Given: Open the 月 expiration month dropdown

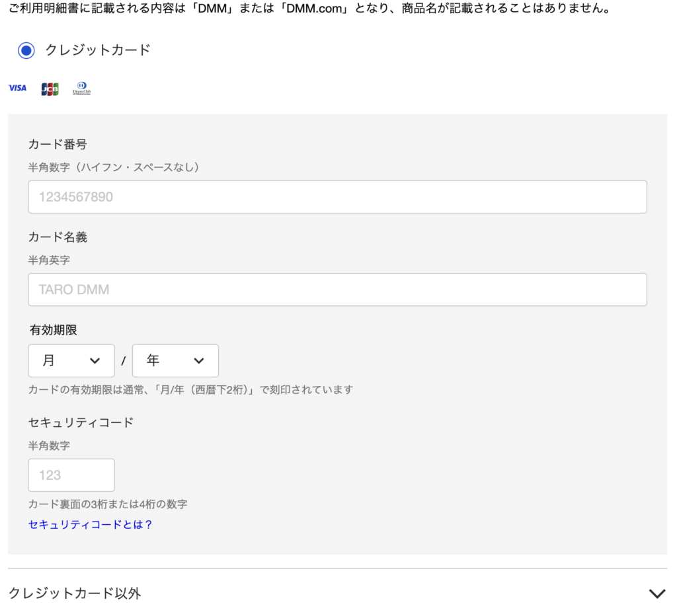Looking at the screenshot, I should 71,361.
